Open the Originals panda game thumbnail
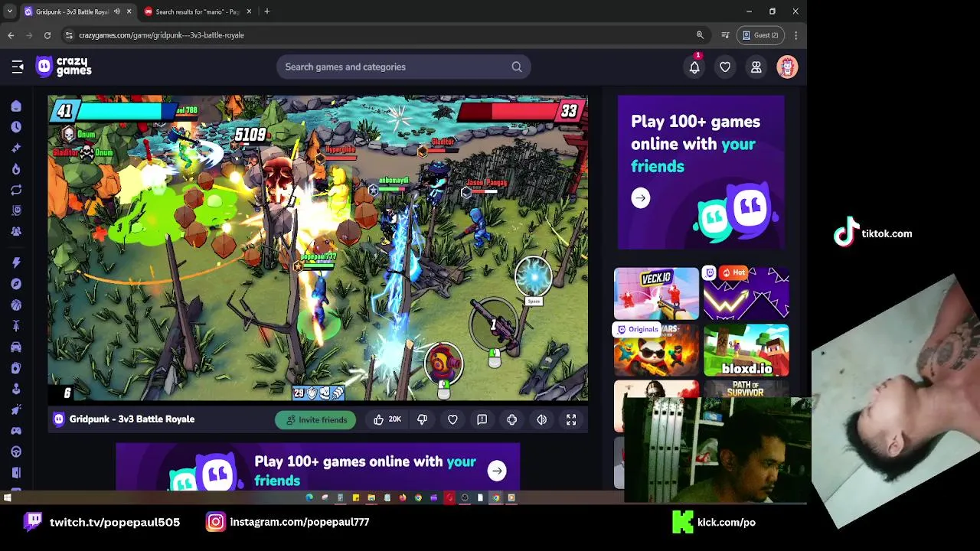The width and height of the screenshot is (980, 551). 657,350
